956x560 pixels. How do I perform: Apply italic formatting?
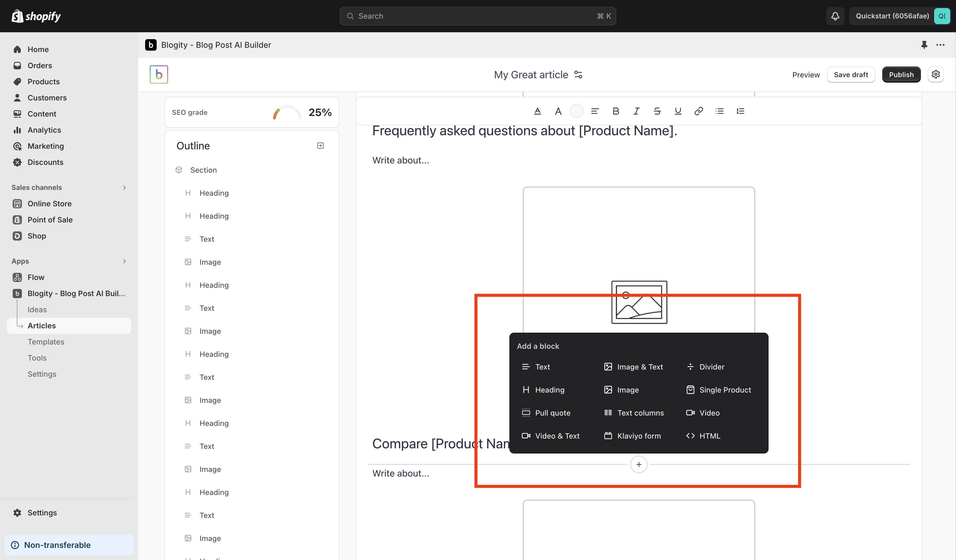(x=637, y=111)
